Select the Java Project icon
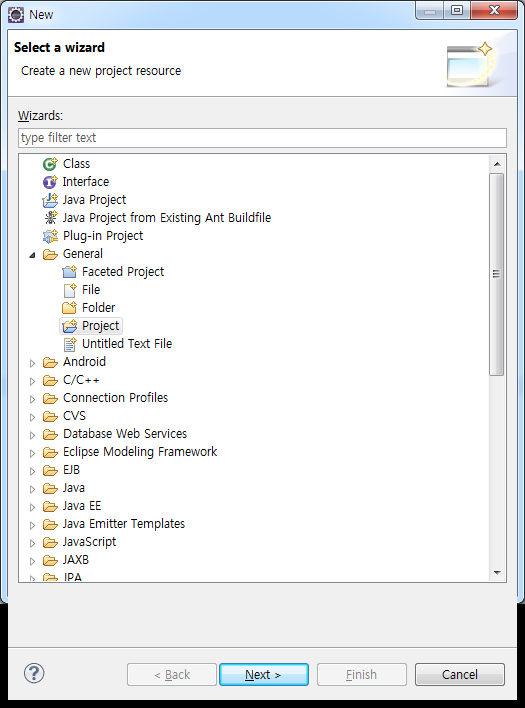 tap(50, 200)
